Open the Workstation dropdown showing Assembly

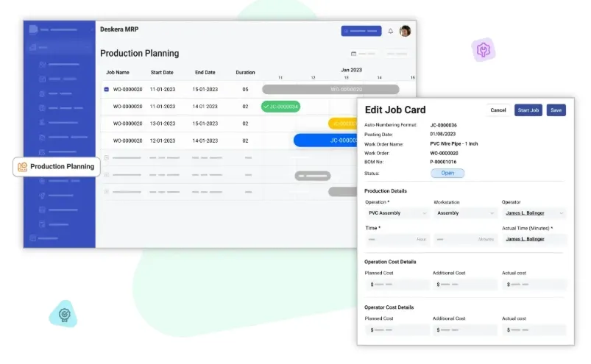coord(465,213)
